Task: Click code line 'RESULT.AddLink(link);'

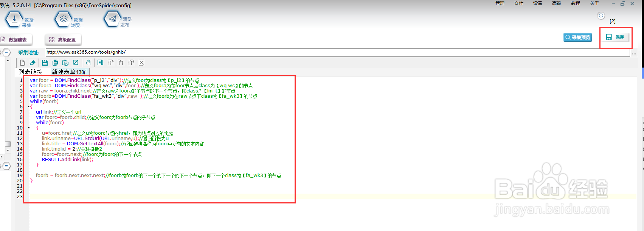Action: (x=67, y=159)
